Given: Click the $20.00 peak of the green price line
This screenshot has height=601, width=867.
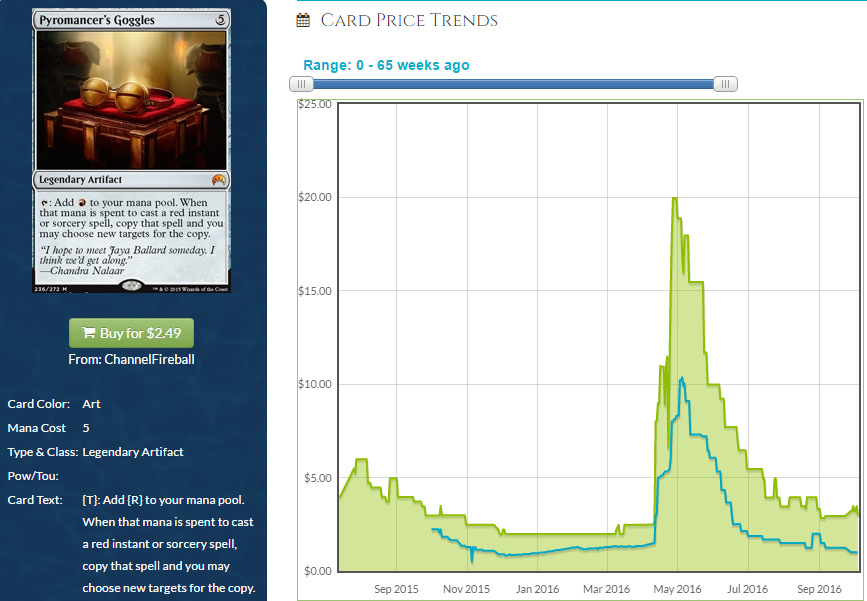Looking at the screenshot, I should pos(675,198).
